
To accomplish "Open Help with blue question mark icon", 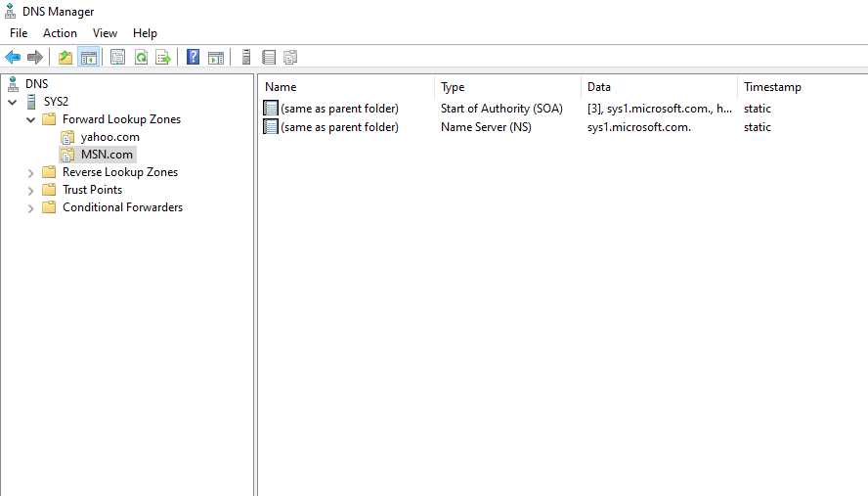I will pyautogui.click(x=193, y=57).
